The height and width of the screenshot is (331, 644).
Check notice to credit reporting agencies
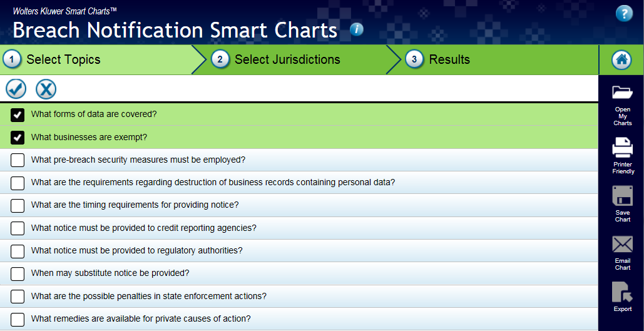(x=18, y=228)
